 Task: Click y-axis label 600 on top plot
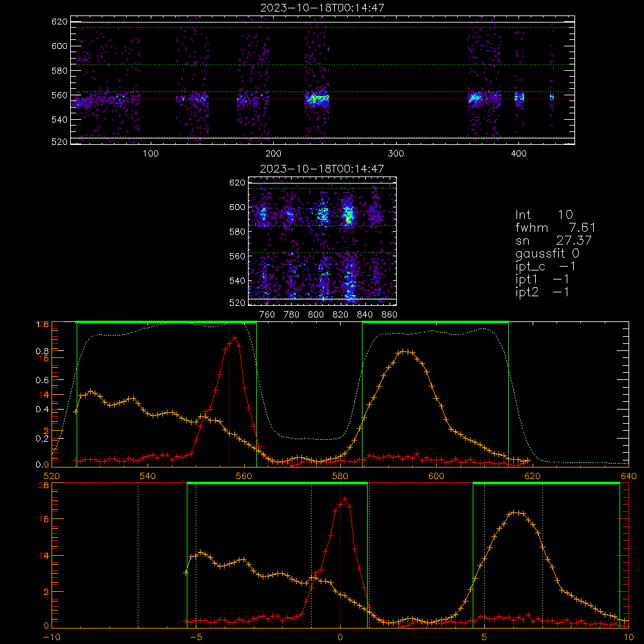coord(59,46)
